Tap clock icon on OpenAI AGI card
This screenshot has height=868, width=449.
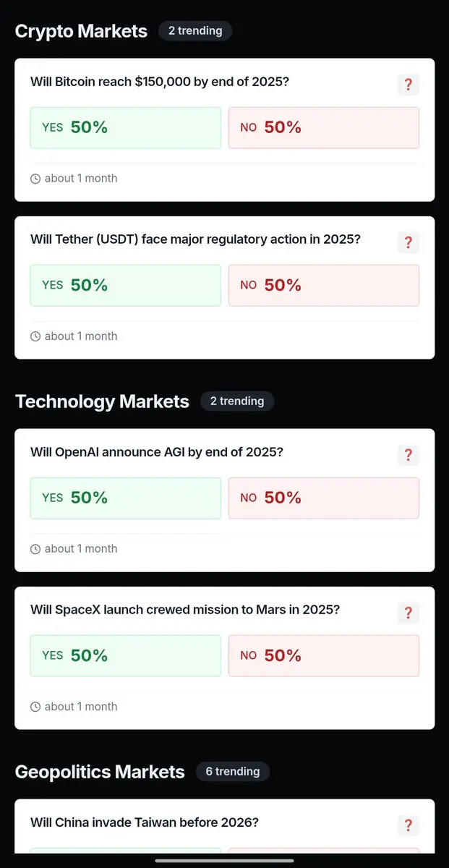click(x=35, y=549)
